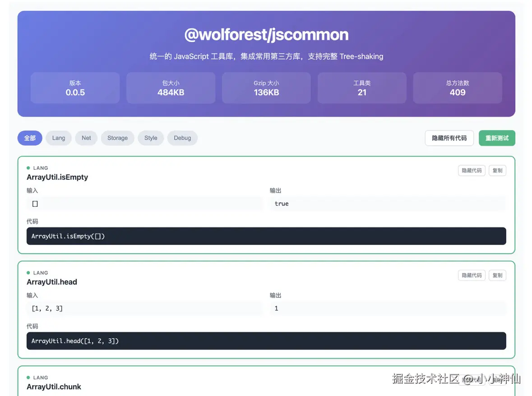The image size is (532, 396).
Task: Open the Storage filter tab
Action: (x=117, y=138)
